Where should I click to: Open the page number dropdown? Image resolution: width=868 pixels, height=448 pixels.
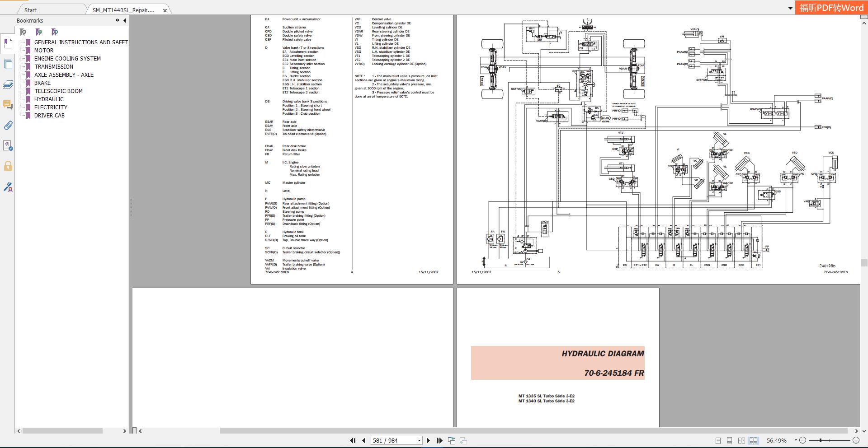[420, 440]
